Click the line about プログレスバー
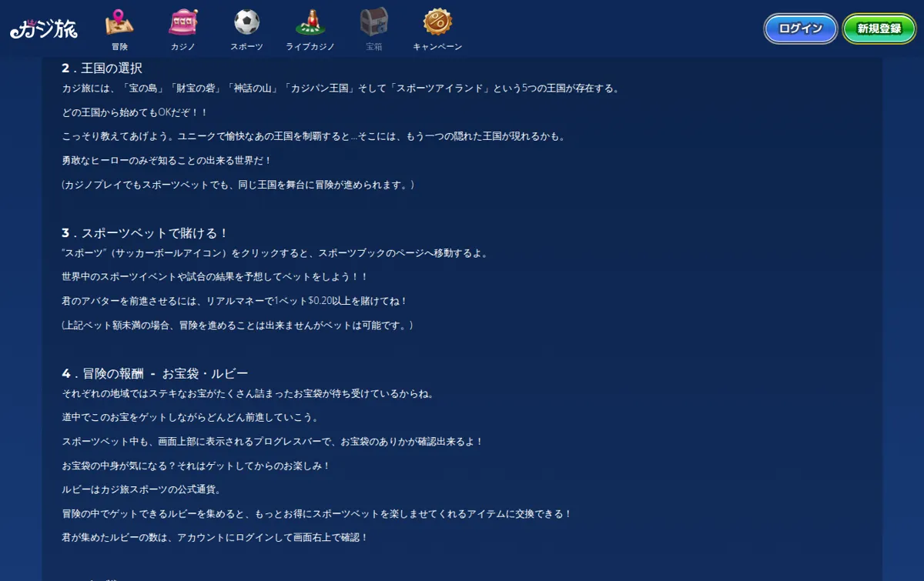This screenshot has width=924, height=581. [273, 442]
